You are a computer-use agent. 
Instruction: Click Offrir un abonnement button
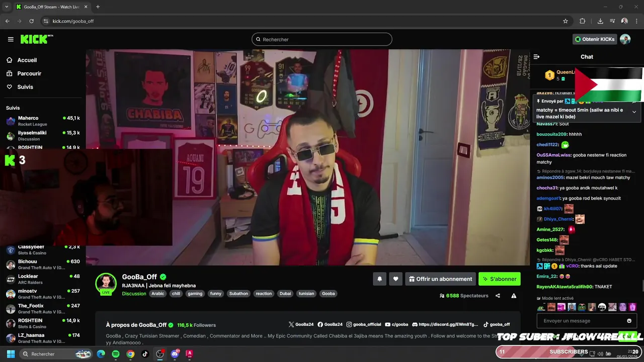tap(440, 279)
